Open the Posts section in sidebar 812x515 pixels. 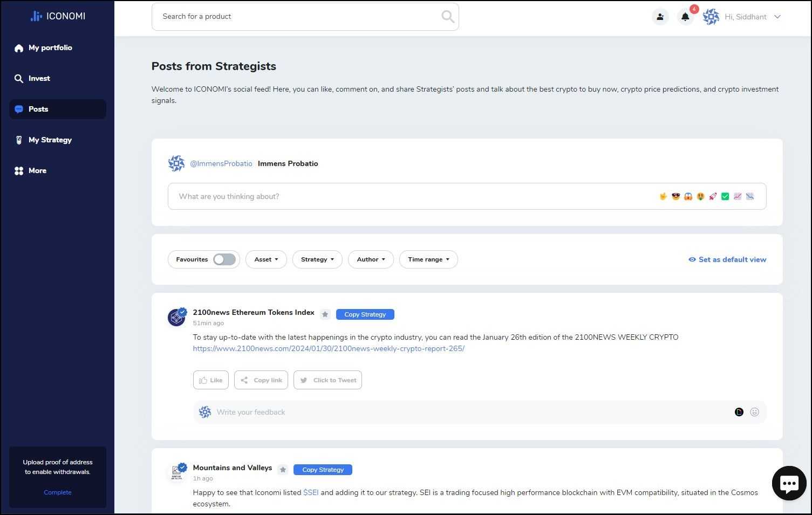[38, 109]
